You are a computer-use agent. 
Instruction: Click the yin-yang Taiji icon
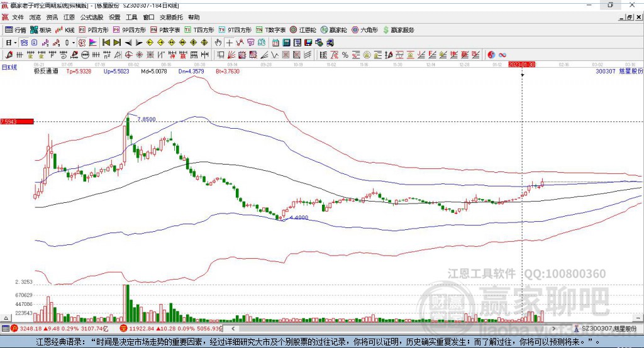coord(491,55)
